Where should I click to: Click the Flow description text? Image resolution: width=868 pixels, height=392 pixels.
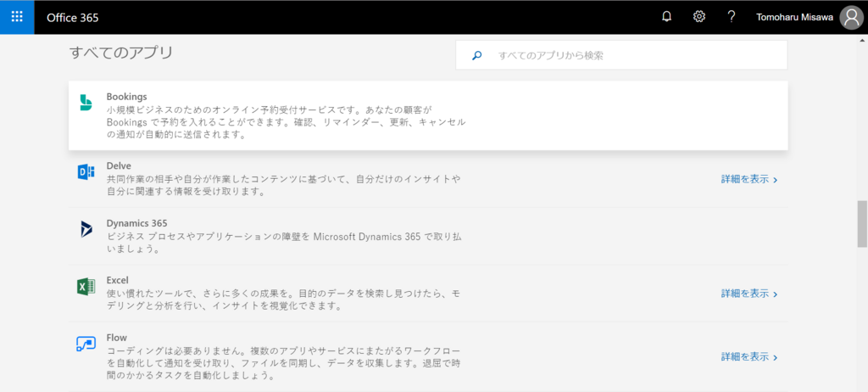(x=283, y=363)
